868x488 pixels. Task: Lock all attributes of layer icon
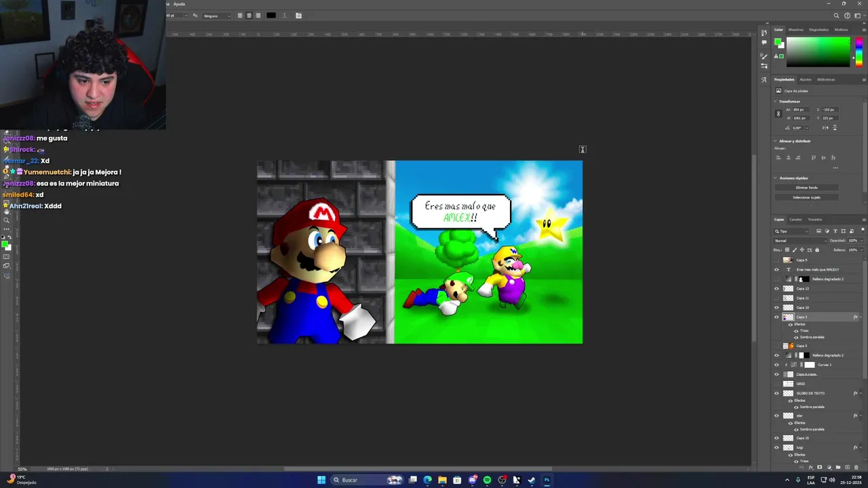click(x=817, y=249)
